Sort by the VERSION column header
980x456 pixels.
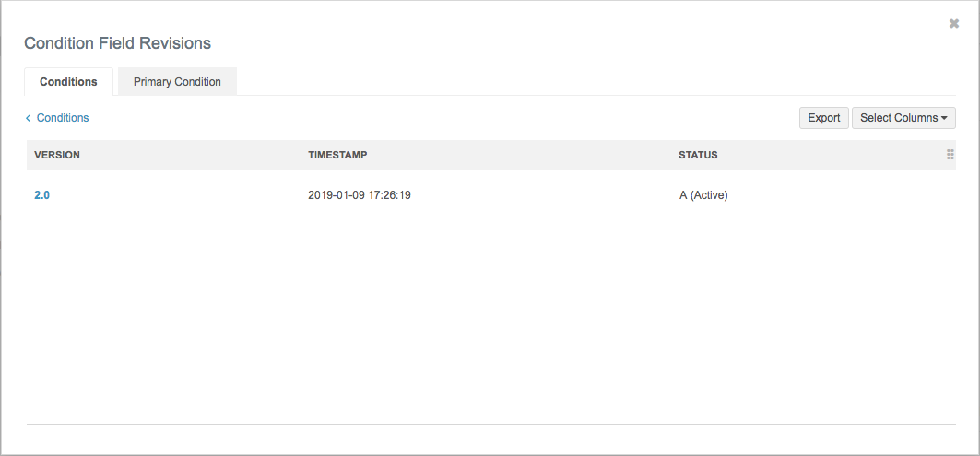(x=57, y=155)
